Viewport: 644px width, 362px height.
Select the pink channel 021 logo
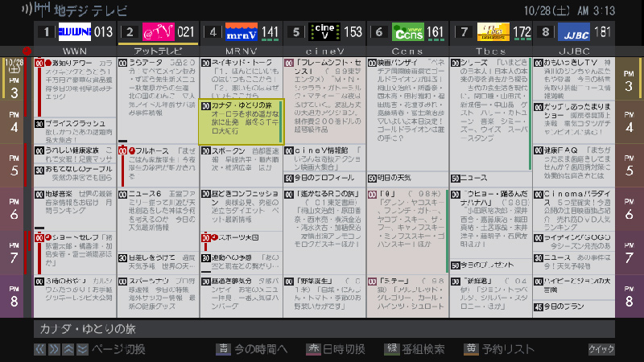pyautogui.click(x=158, y=32)
